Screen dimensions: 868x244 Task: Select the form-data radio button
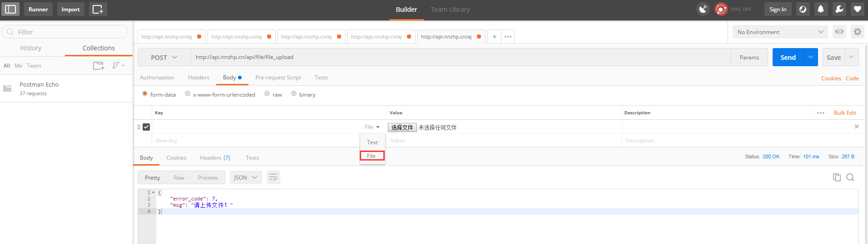click(145, 93)
